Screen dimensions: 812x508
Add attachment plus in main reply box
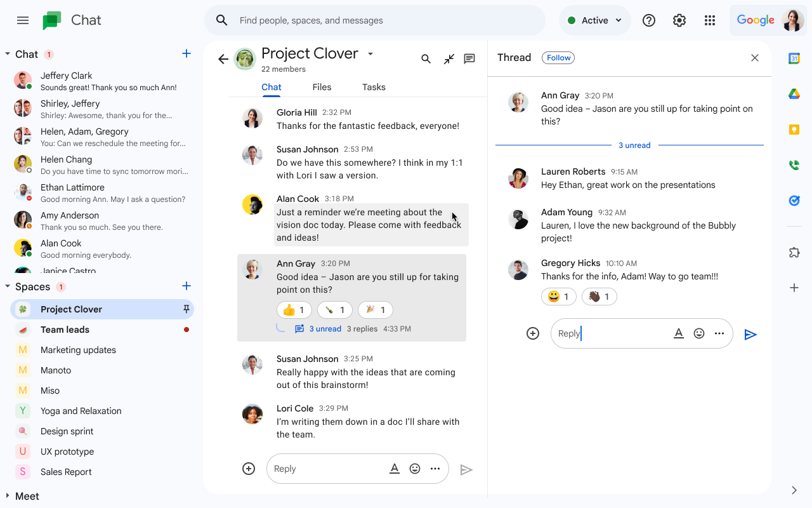(249, 469)
